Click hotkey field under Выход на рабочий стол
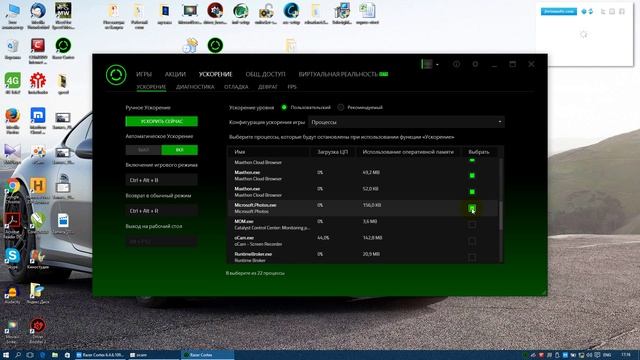The image size is (640, 360). click(x=162, y=242)
